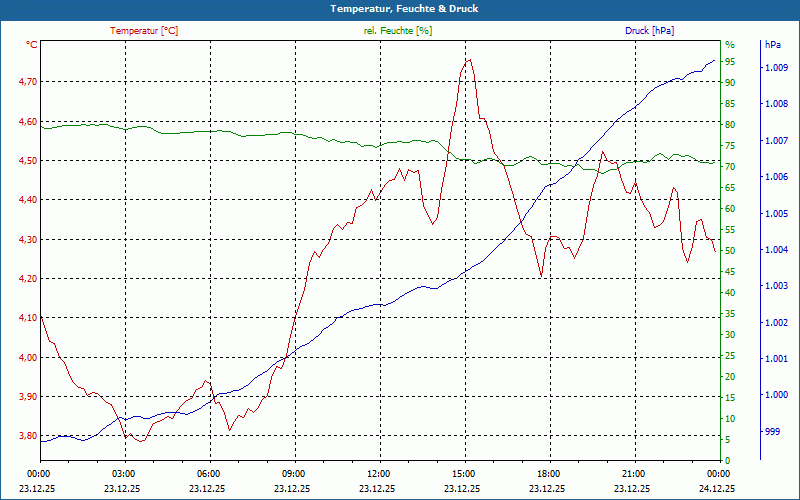Screen dimensions: 800x500
Task: Select the green 'rel. Feuchte [%]' legend label
Action: (398, 31)
